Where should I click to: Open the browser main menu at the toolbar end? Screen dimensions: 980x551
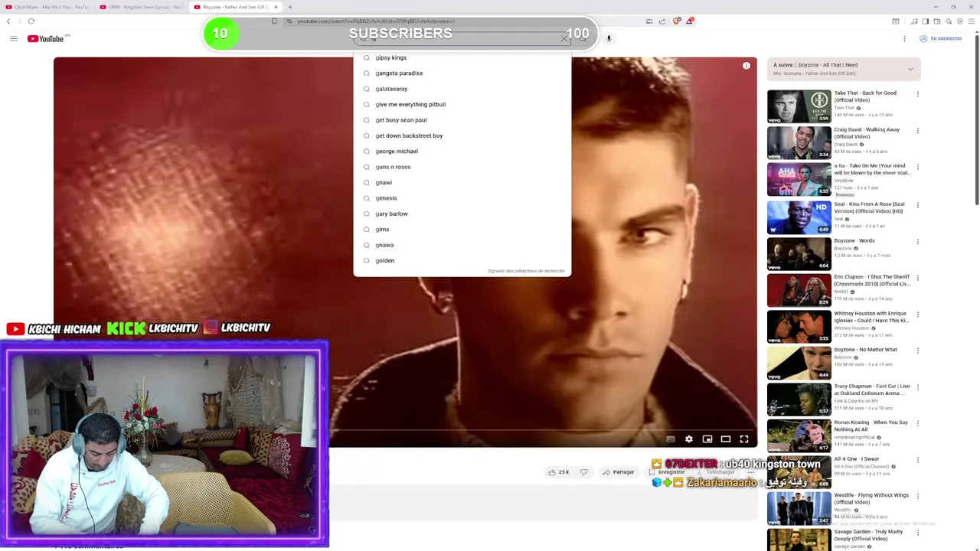pos(971,21)
